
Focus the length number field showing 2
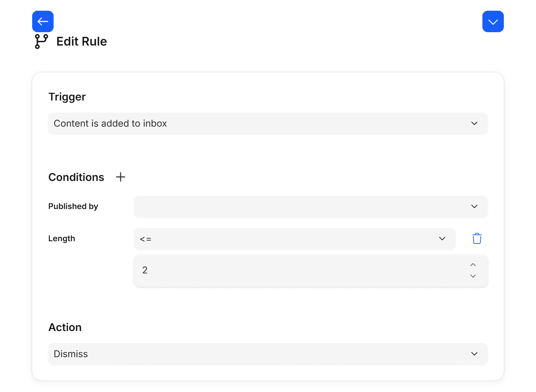coord(295,270)
